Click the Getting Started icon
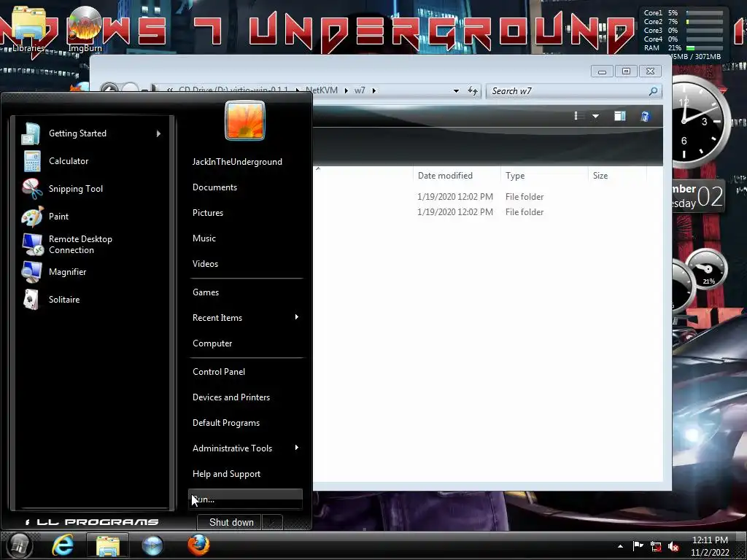 click(31, 133)
